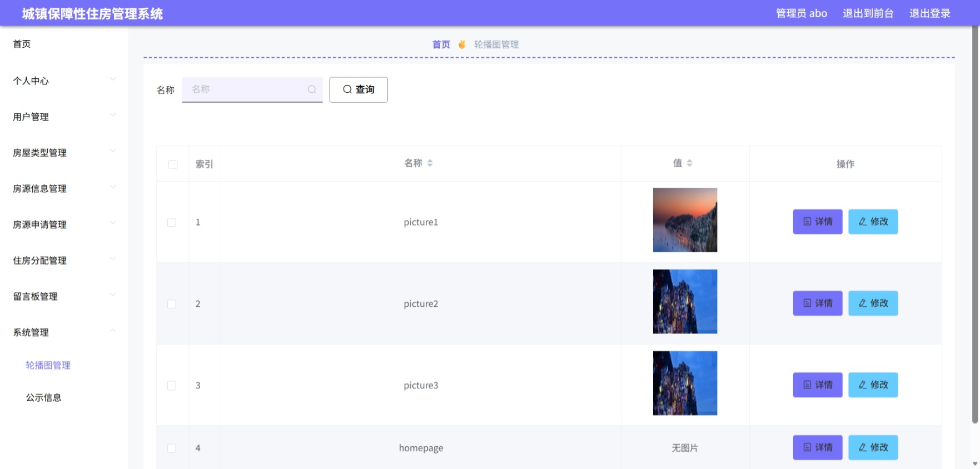Image resolution: width=980 pixels, height=469 pixels.
Task: Open the picture1 sunset thumbnail image
Action: 685,220
